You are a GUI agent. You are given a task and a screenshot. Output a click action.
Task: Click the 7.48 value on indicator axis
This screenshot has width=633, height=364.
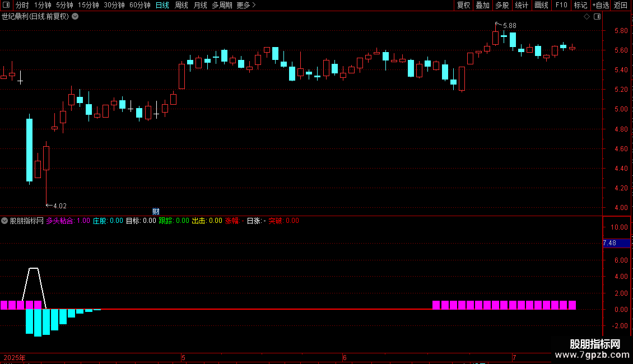(x=609, y=243)
